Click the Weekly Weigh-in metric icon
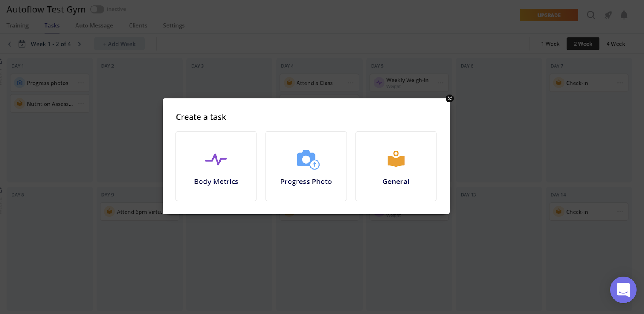The image size is (644, 314). (x=379, y=83)
